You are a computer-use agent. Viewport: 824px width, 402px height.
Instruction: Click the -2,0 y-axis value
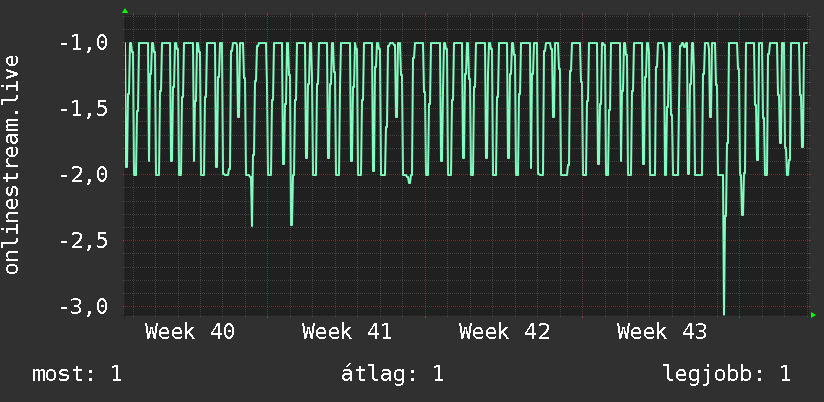[84, 174]
